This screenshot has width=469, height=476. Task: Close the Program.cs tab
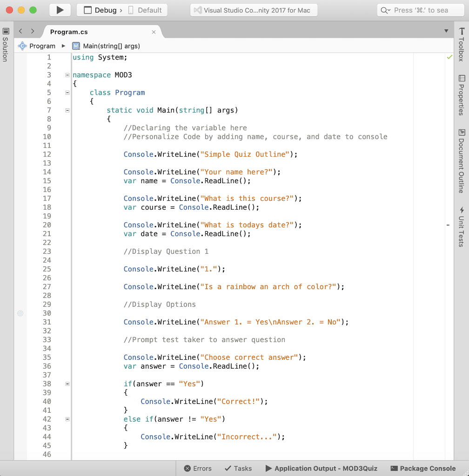154,32
